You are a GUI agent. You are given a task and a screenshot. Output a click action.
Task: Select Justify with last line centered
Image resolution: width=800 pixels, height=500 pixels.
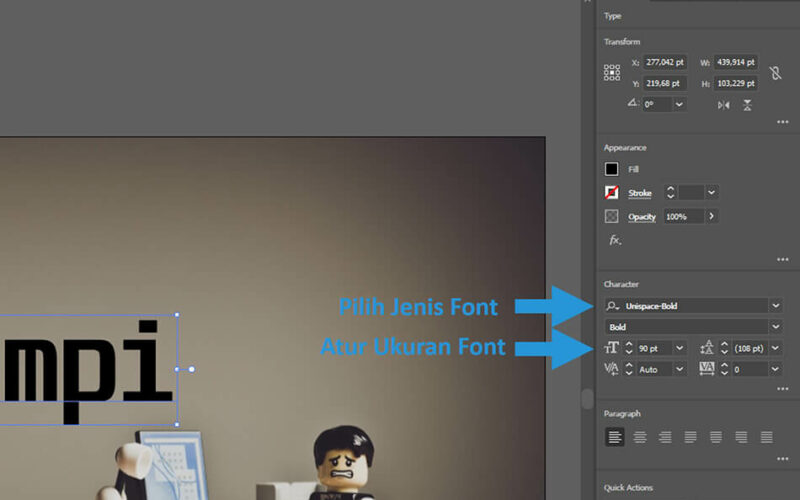pos(716,437)
